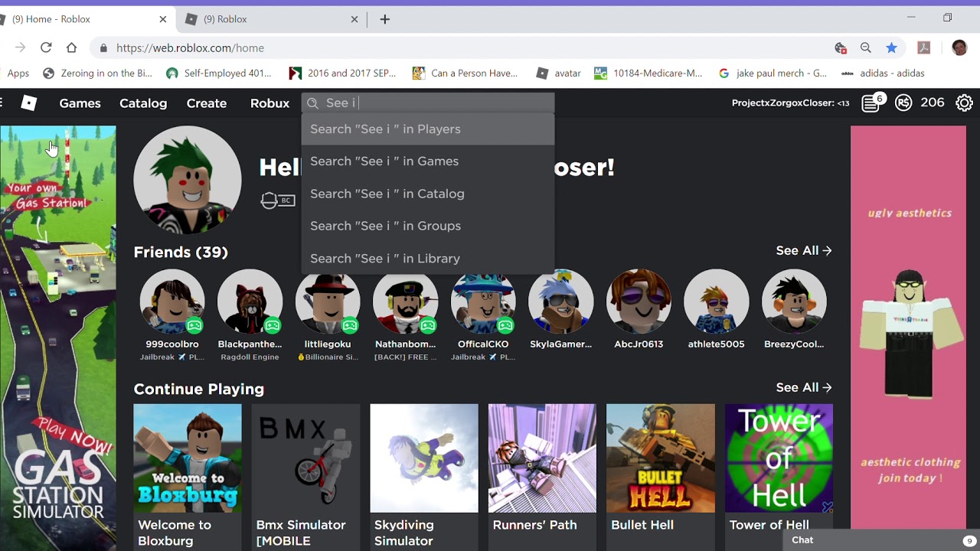Open your profile avatar picture
The height and width of the screenshot is (551, 980).
click(188, 180)
